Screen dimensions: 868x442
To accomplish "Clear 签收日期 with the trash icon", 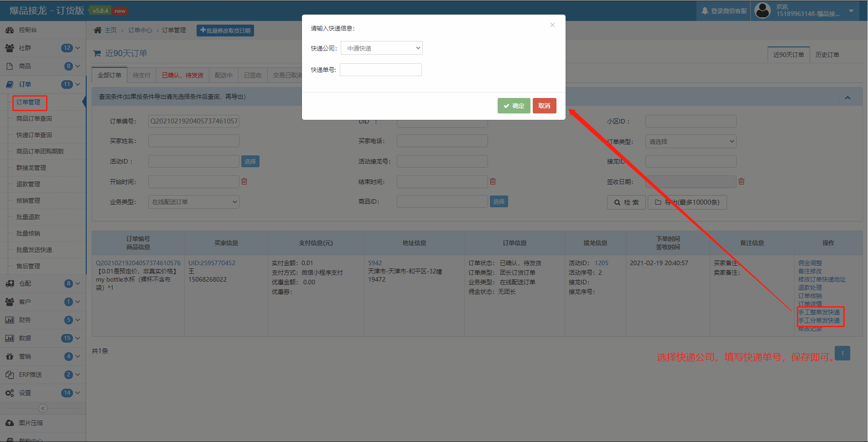I will 741,181.
